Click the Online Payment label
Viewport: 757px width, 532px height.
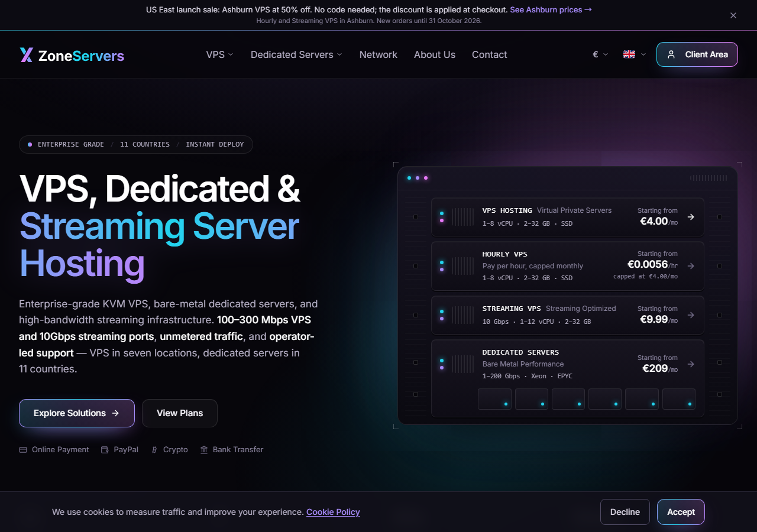60,450
